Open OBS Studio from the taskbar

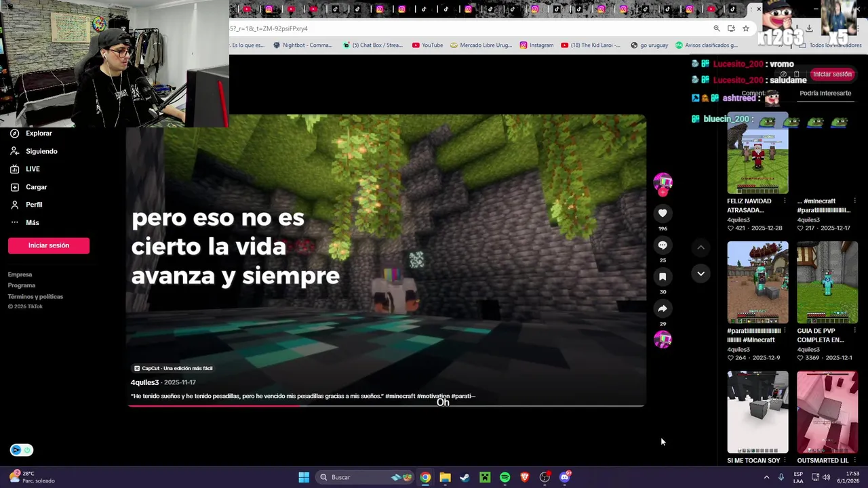[x=545, y=477]
